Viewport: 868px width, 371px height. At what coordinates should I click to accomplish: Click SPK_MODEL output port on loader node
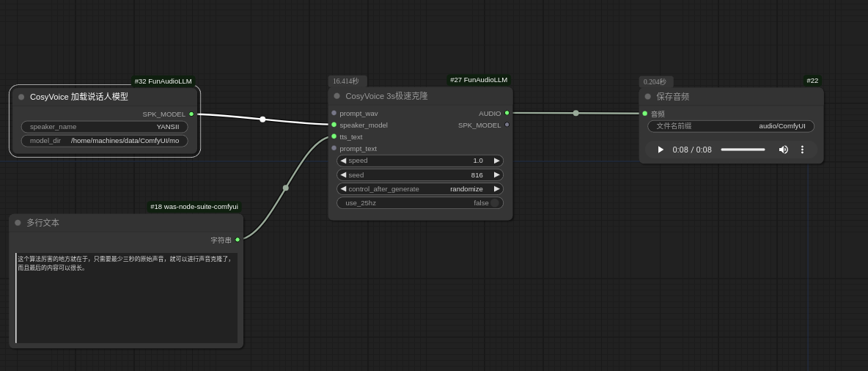pyautogui.click(x=191, y=114)
